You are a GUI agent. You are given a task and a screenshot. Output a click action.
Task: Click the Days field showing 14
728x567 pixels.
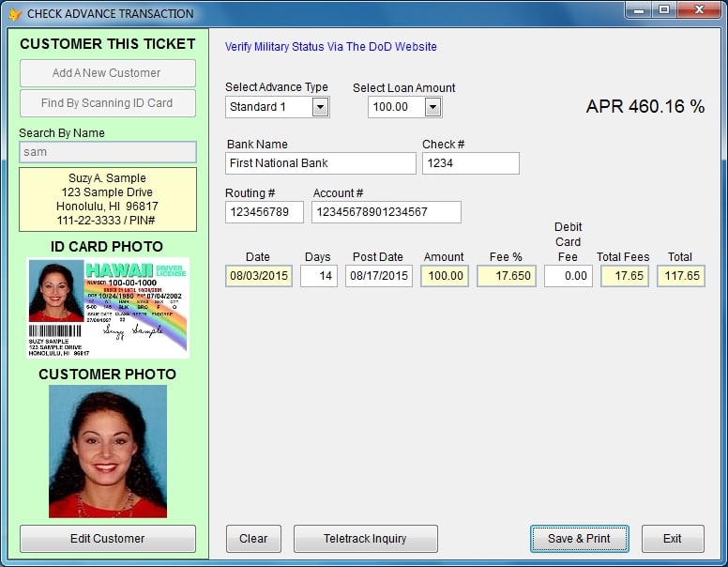click(x=319, y=276)
